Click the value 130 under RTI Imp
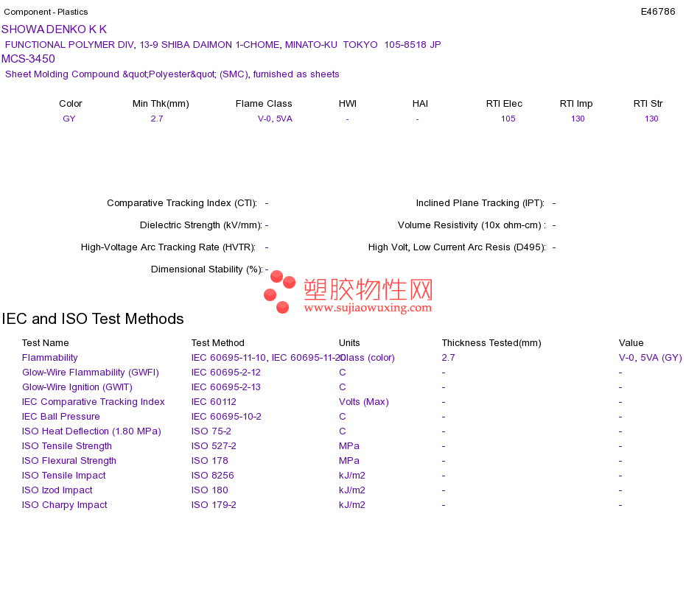 (578, 119)
